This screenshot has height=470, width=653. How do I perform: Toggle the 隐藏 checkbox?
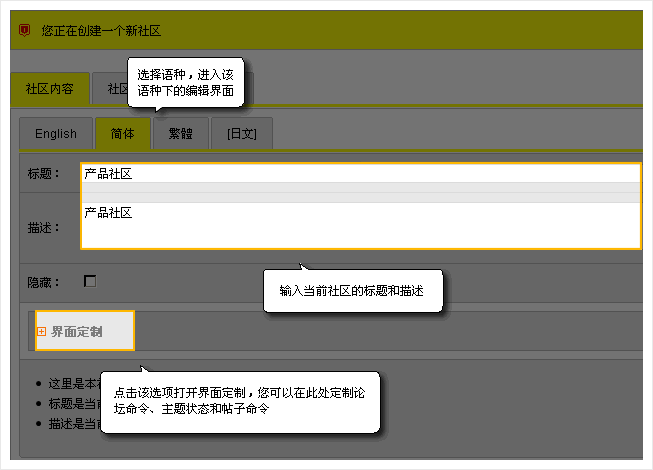point(90,281)
